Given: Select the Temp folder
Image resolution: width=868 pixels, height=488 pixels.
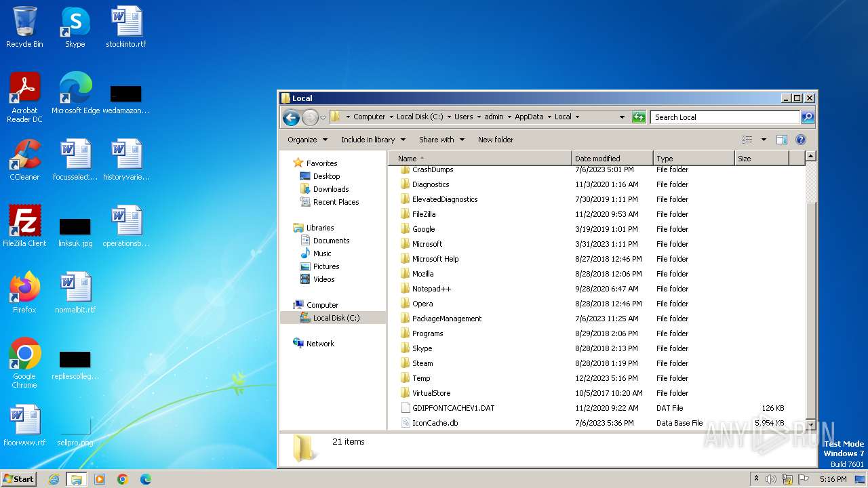Looking at the screenshot, I should pyautogui.click(x=421, y=378).
